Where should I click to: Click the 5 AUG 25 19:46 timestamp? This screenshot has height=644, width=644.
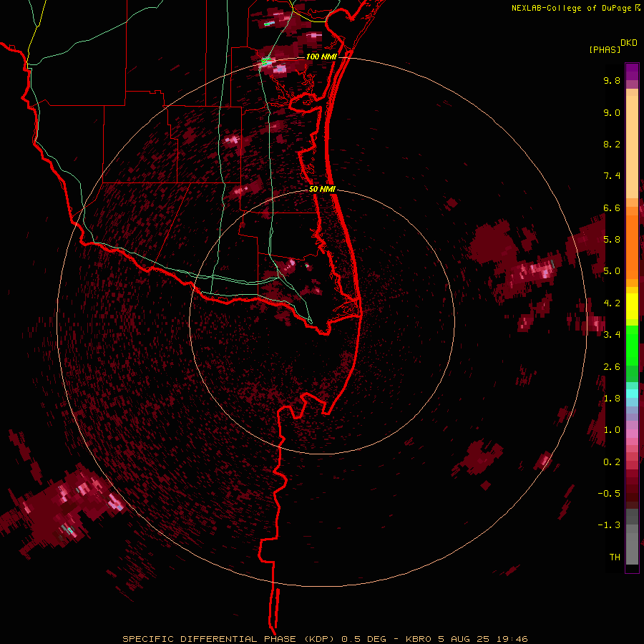[483, 639]
